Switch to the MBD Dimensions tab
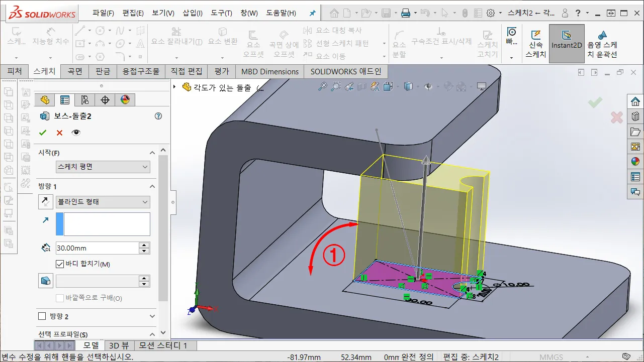This screenshot has width=644, height=362. coord(270,72)
